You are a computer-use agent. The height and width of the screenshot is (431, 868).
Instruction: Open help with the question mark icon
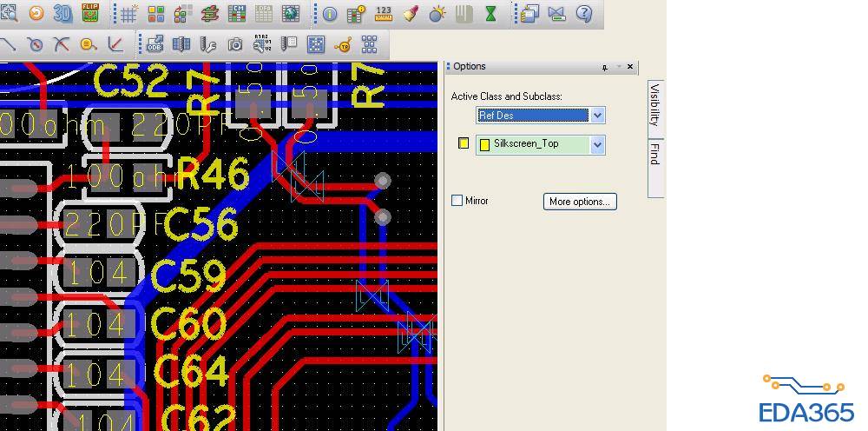tap(584, 13)
